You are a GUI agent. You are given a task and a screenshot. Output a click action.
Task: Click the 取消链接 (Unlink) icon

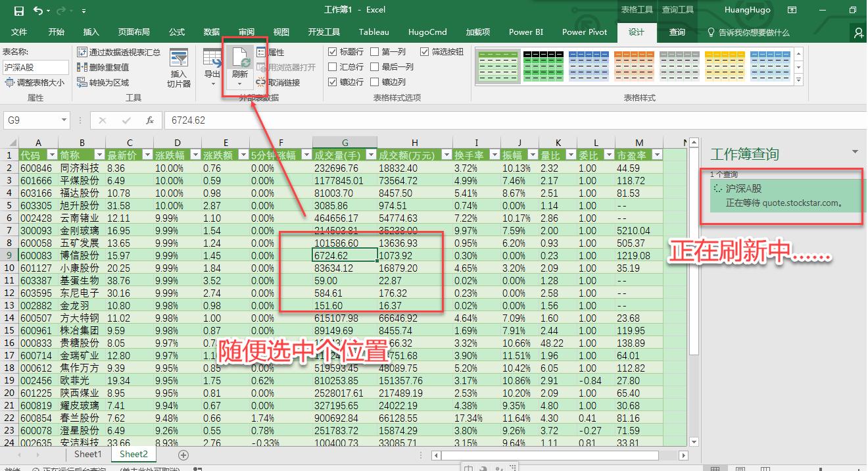coord(271,80)
